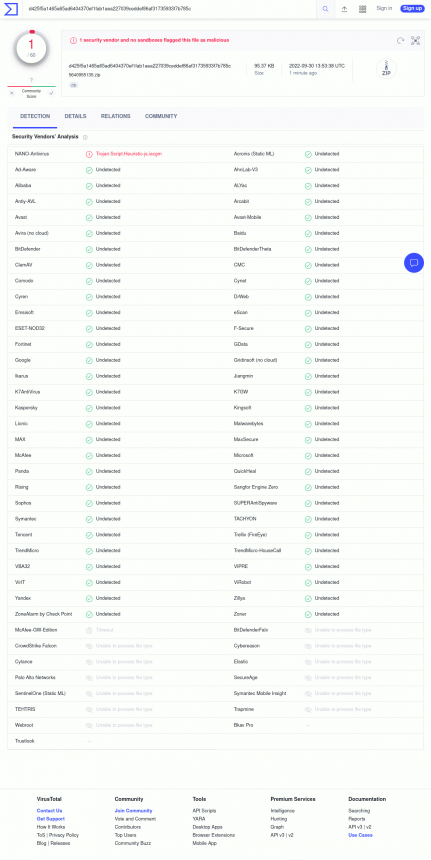Image resolution: width=431 pixels, height=860 pixels.
Task: Click the Sign in link
Action: point(384,8)
